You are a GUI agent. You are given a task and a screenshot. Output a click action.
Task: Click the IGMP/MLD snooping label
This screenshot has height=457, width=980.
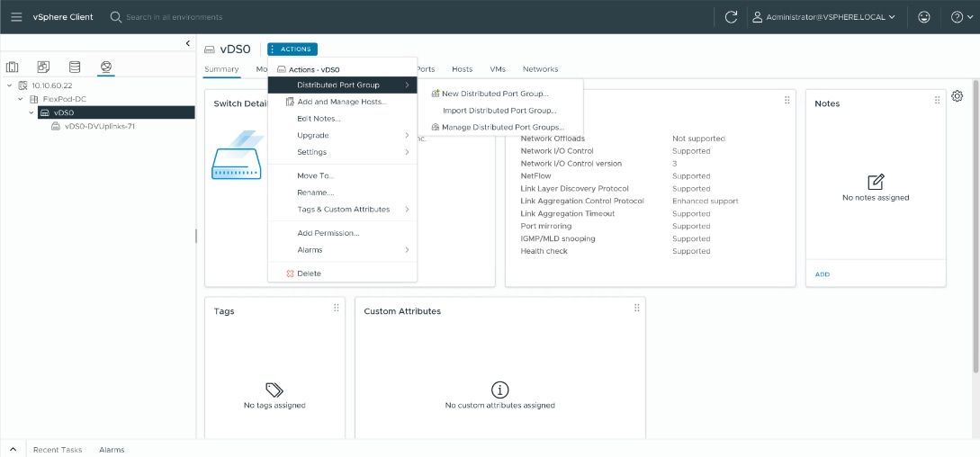click(558, 238)
